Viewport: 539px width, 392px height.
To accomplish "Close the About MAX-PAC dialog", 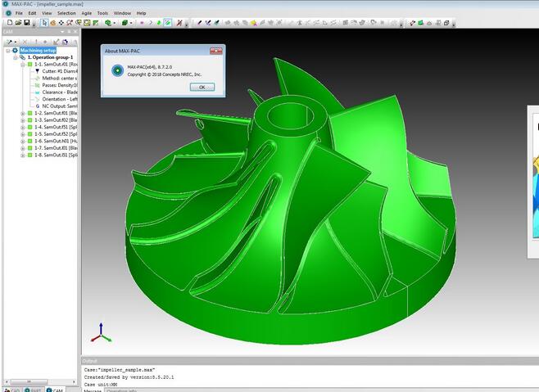I will 216,51.
